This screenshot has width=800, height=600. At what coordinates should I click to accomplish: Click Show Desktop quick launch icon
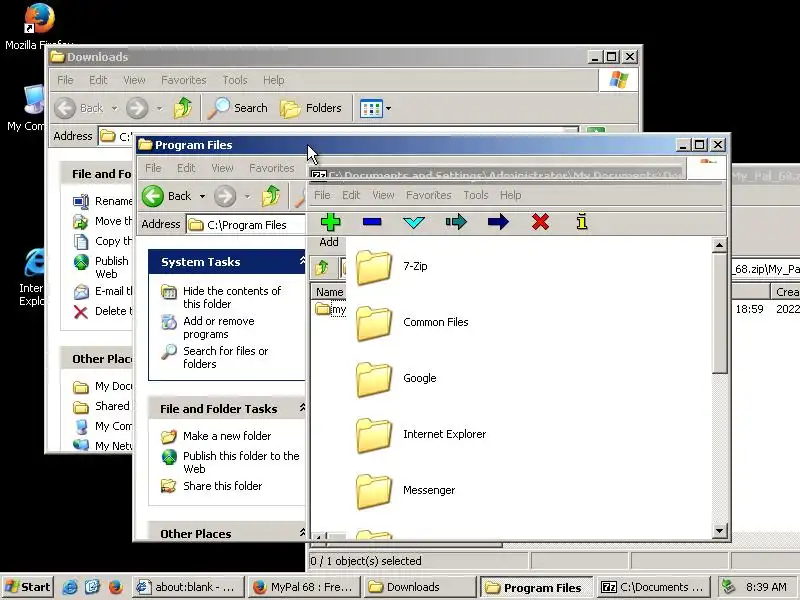pyautogui.click(x=93, y=587)
